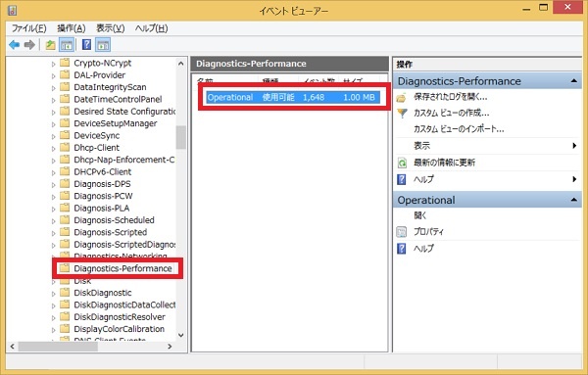Click 最新の情報に更新 action
This screenshot has width=588, height=375.
(444, 163)
